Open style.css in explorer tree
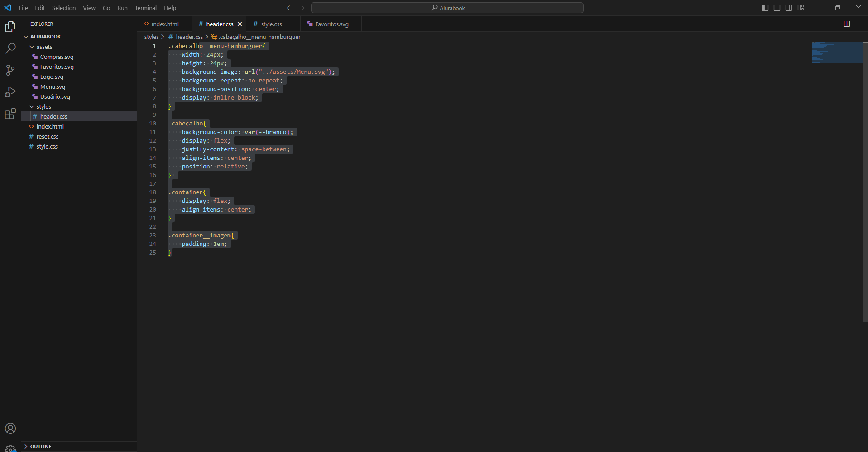868x452 pixels. click(x=47, y=146)
